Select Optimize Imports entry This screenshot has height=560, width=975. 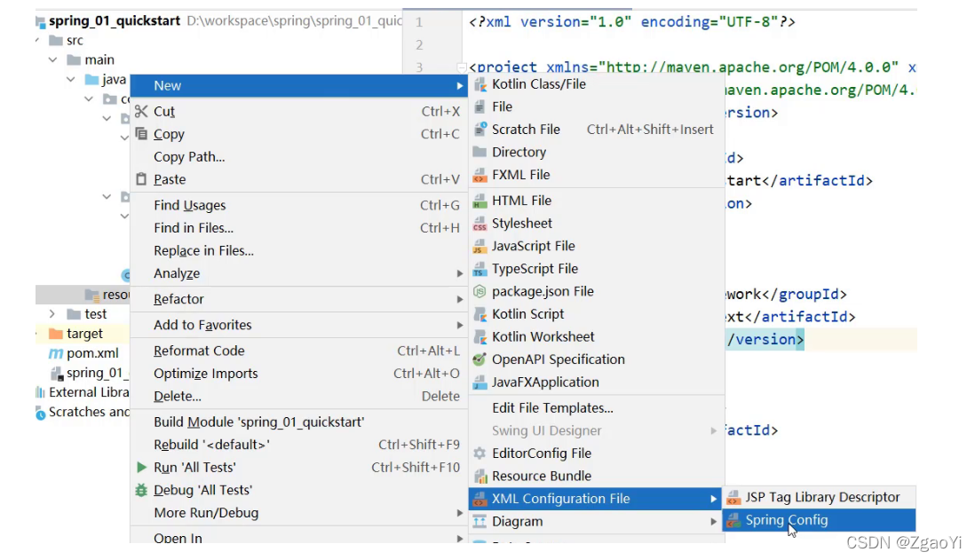click(x=299, y=374)
